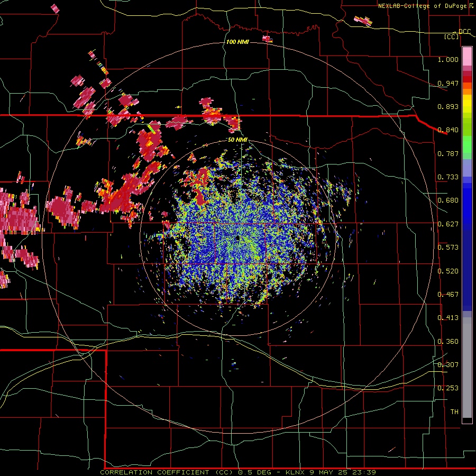Viewport: 476px width, 476px height.
Task: Click the yellow segment of the color bar
Action: [x=467, y=104]
